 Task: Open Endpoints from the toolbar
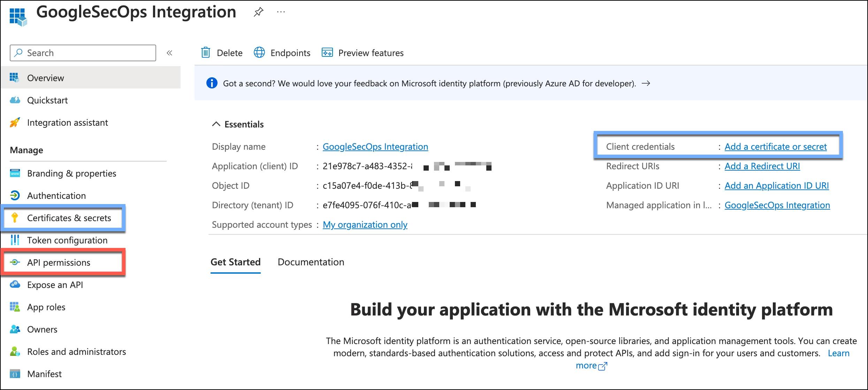click(x=282, y=53)
